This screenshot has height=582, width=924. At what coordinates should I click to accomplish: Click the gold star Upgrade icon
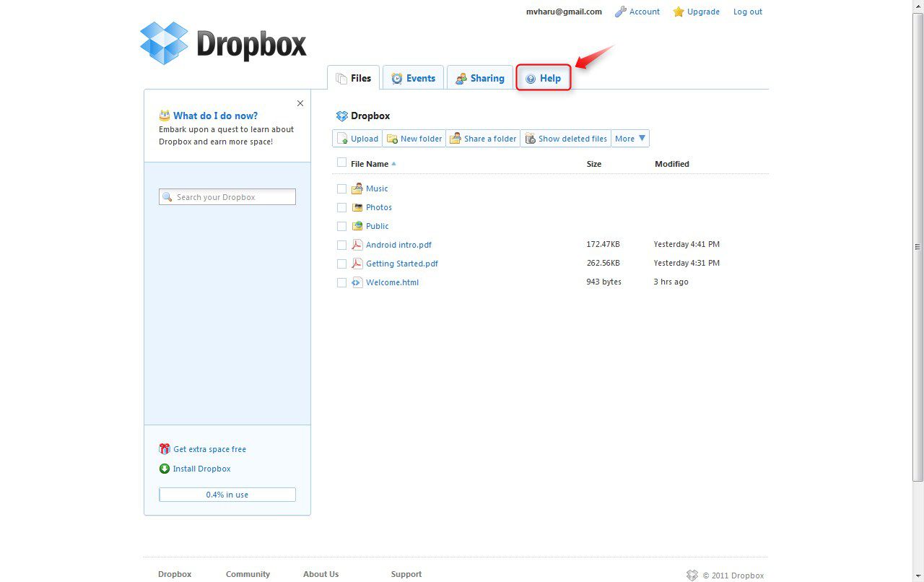tap(679, 12)
